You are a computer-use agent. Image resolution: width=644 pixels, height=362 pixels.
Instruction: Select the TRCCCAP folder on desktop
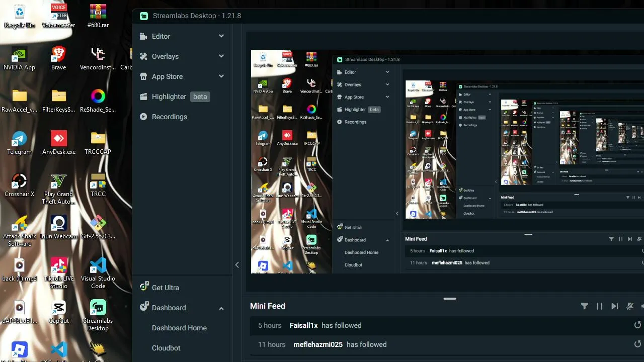[x=98, y=143]
